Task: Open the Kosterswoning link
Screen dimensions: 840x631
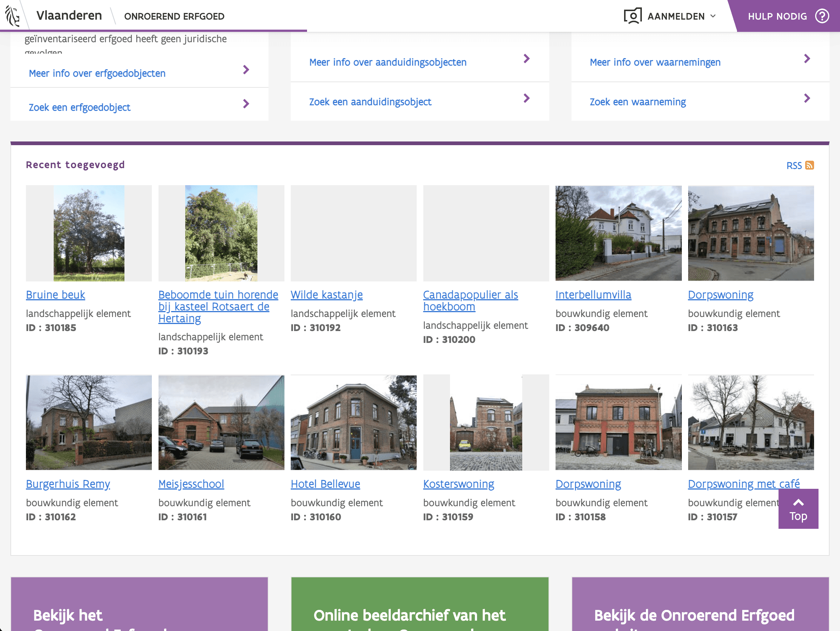Action: tap(459, 484)
